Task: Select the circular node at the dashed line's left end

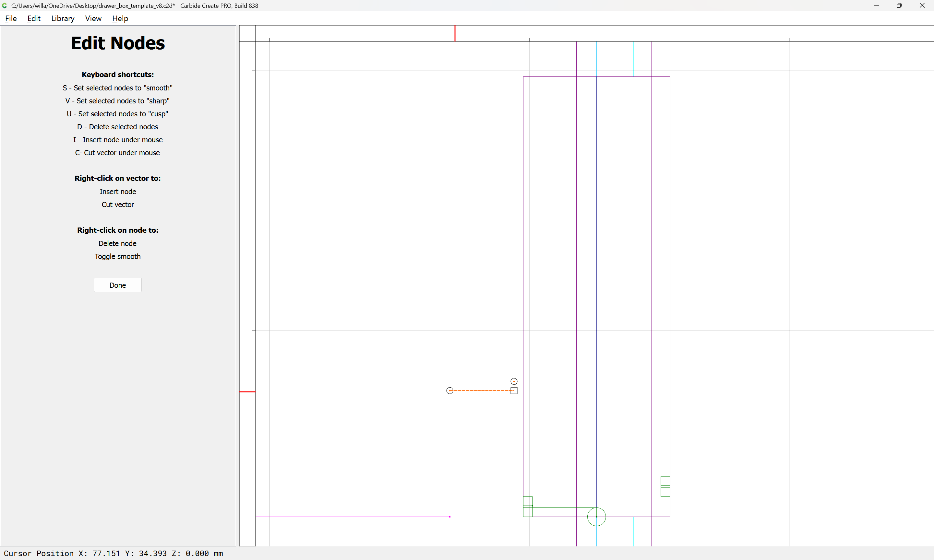Action: pos(449,391)
